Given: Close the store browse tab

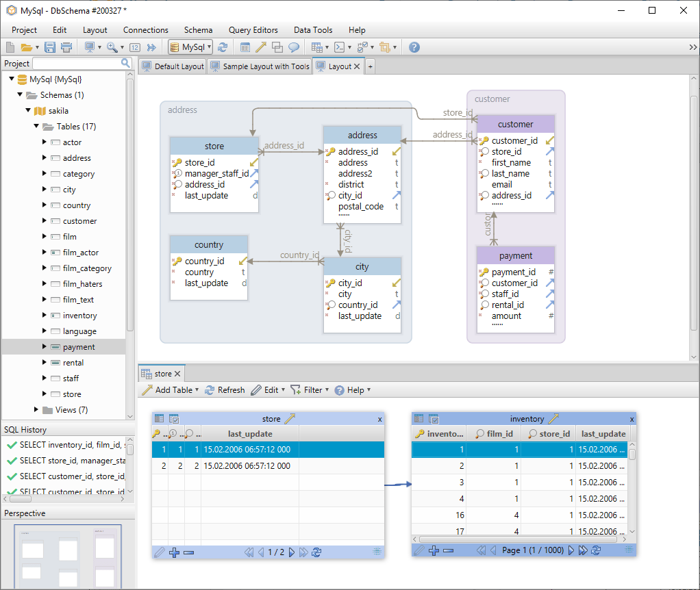Looking at the screenshot, I should pos(177,374).
